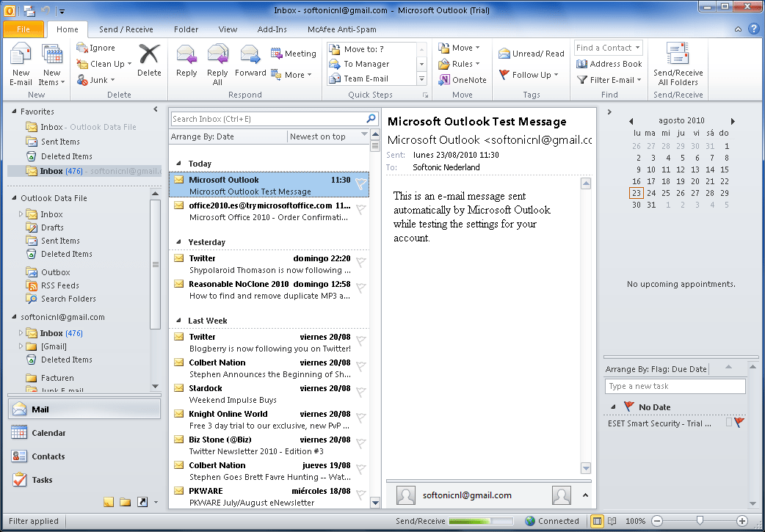Open the Junk dropdown
This screenshot has width=765, height=532.
click(x=113, y=79)
